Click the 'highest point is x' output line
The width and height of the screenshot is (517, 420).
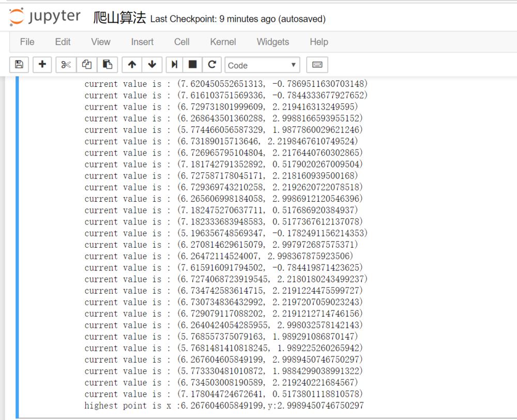tap(224, 405)
